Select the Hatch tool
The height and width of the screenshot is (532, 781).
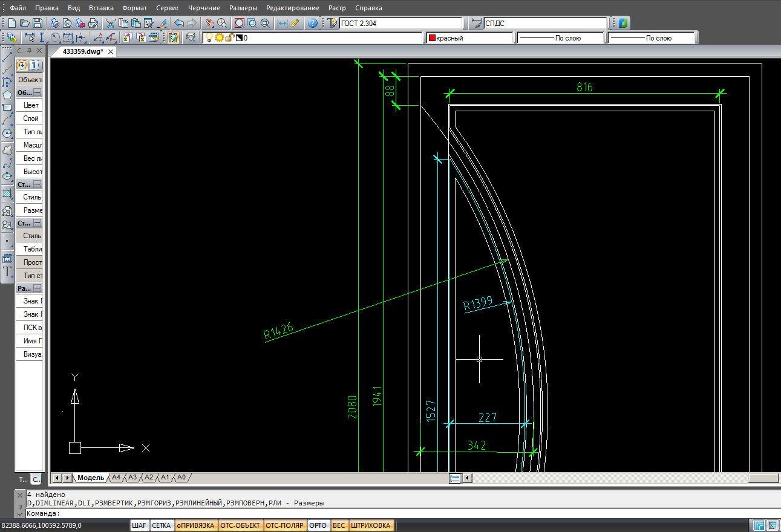(7, 194)
